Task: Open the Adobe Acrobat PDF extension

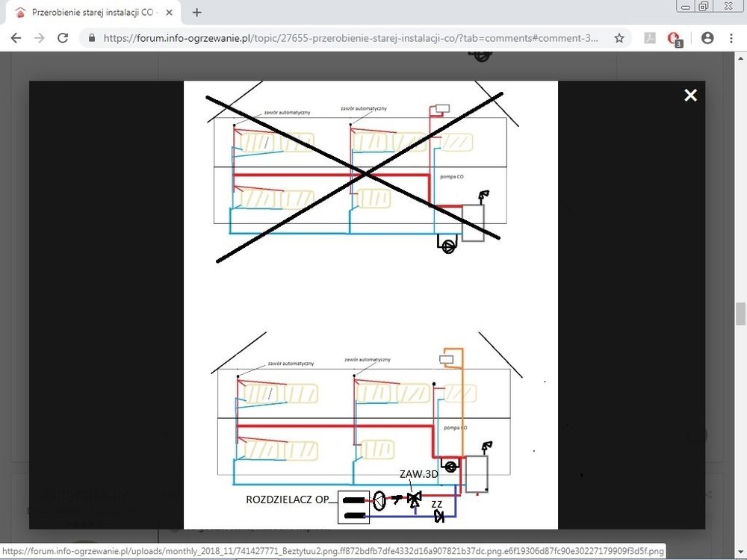Action: pos(650,38)
